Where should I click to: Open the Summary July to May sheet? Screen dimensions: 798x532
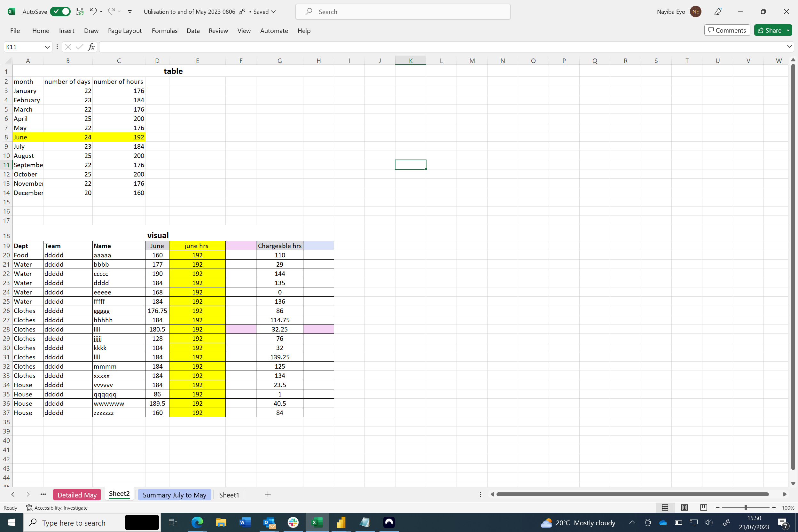coord(174,495)
